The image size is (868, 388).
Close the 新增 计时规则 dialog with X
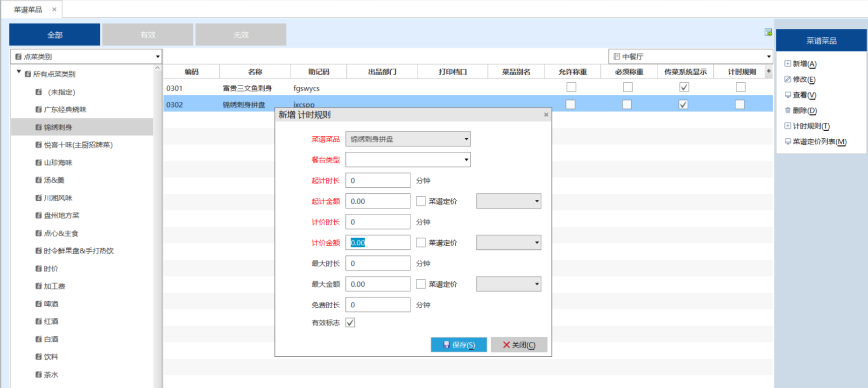coord(546,115)
